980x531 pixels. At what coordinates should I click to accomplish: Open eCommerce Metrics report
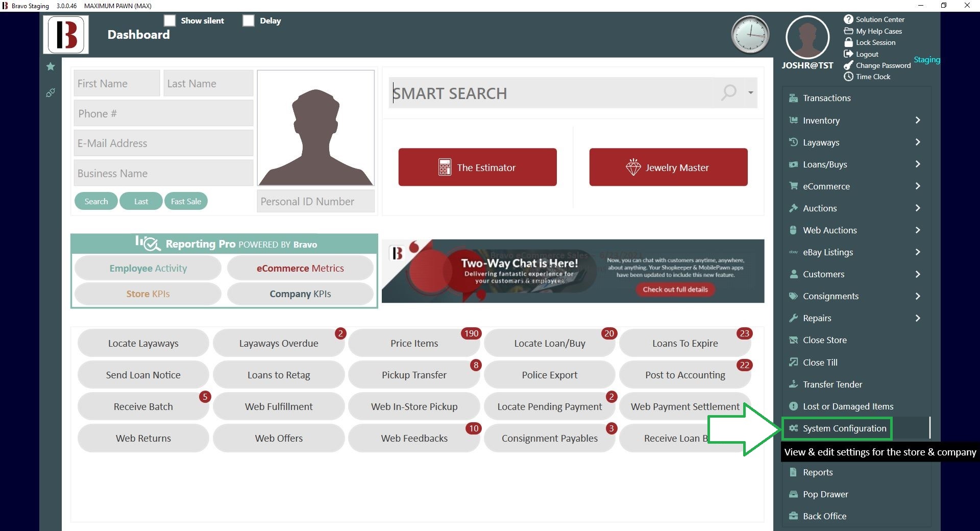point(300,268)
